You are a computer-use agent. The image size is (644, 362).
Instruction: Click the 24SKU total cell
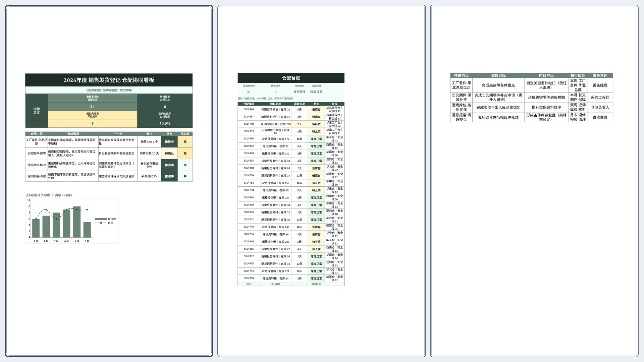coord(275,284)
